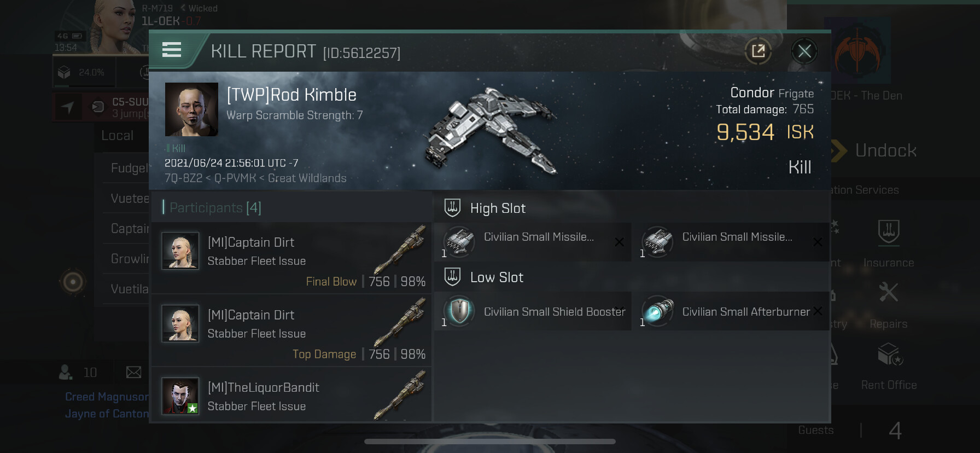Click the Creed Magnuson chat name

pos(107,397)
